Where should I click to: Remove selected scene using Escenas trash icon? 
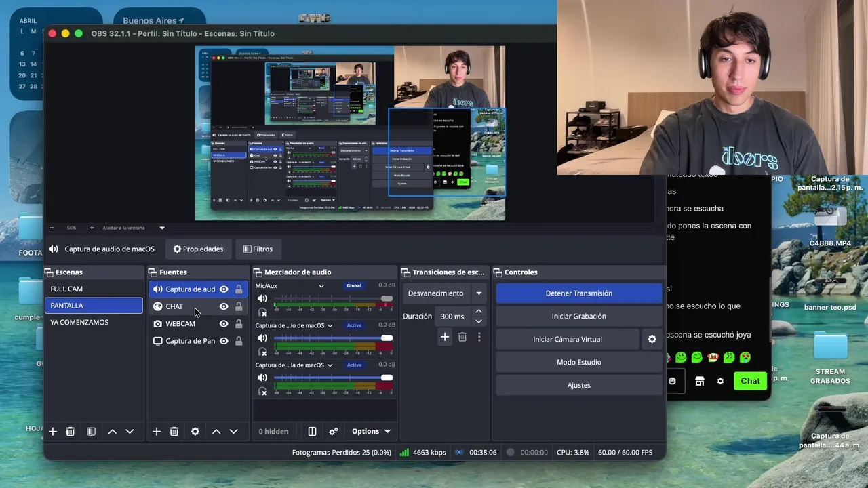[70, 431]
